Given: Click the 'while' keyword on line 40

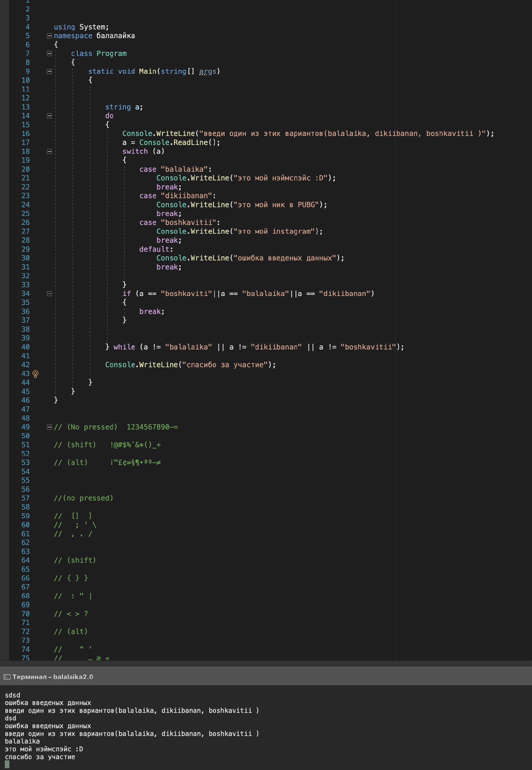Looking at the screenshot, I should (124, 347).
